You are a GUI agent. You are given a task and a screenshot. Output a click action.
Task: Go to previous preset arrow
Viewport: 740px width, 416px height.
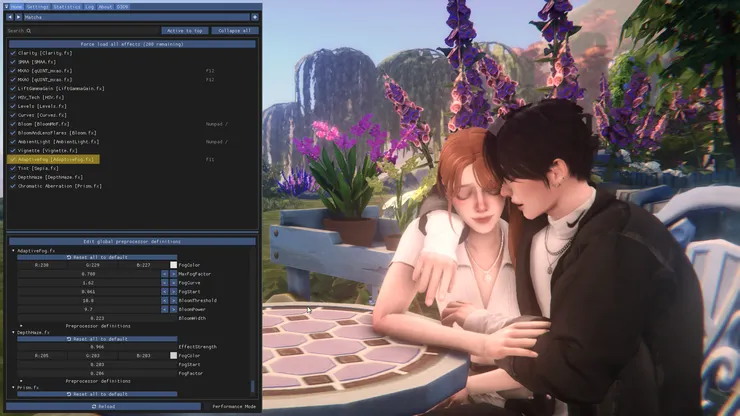coord(9,17)
